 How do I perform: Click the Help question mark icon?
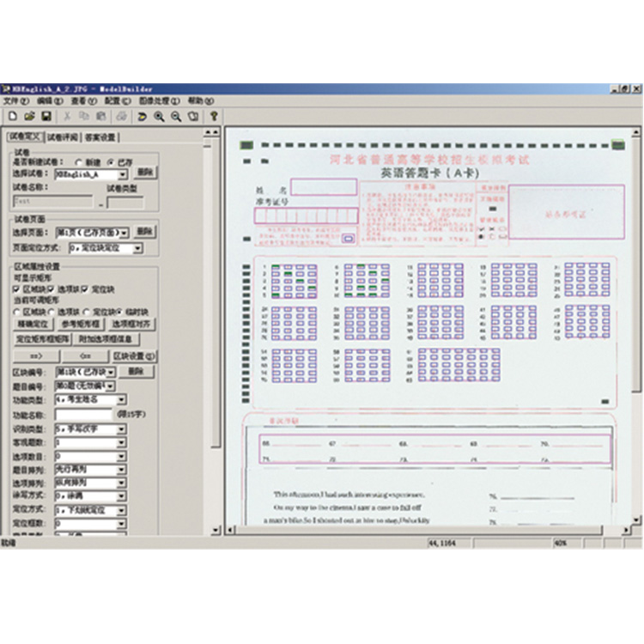[214, 116]
